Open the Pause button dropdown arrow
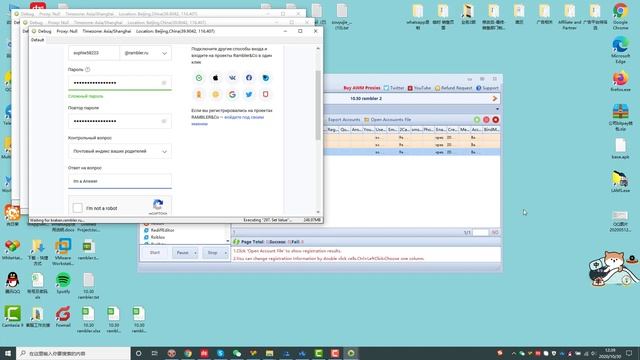Image resolution: width=640 pixels, height=360 pixels. click(195, 253)
